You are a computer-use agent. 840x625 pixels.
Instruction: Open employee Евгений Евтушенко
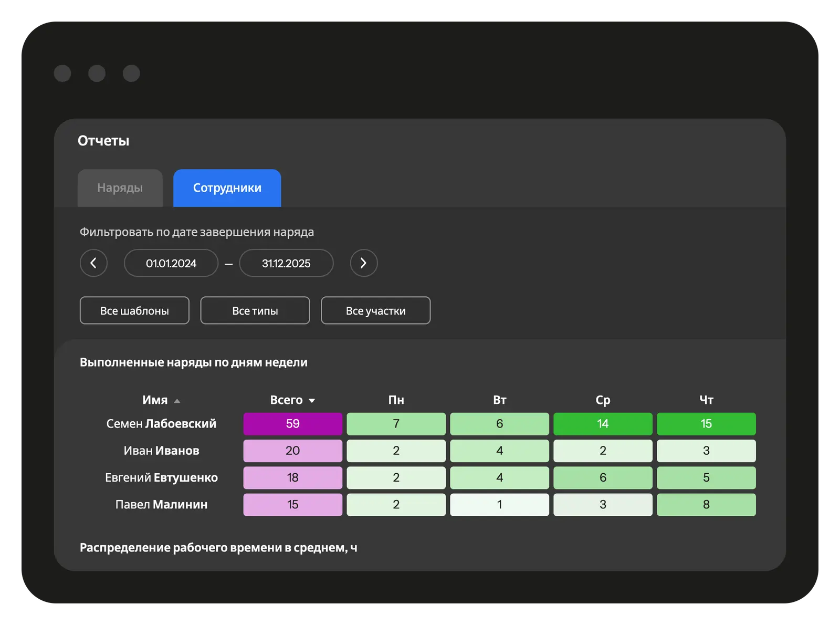161,477
